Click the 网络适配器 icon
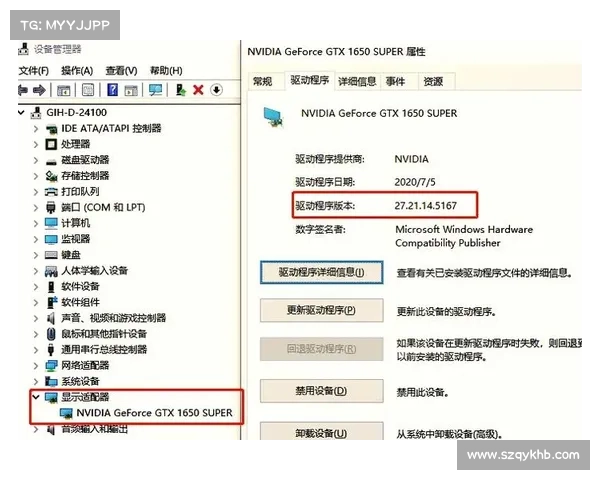The height and width of the screenshot is (480, 600). [x=51, y=366]
